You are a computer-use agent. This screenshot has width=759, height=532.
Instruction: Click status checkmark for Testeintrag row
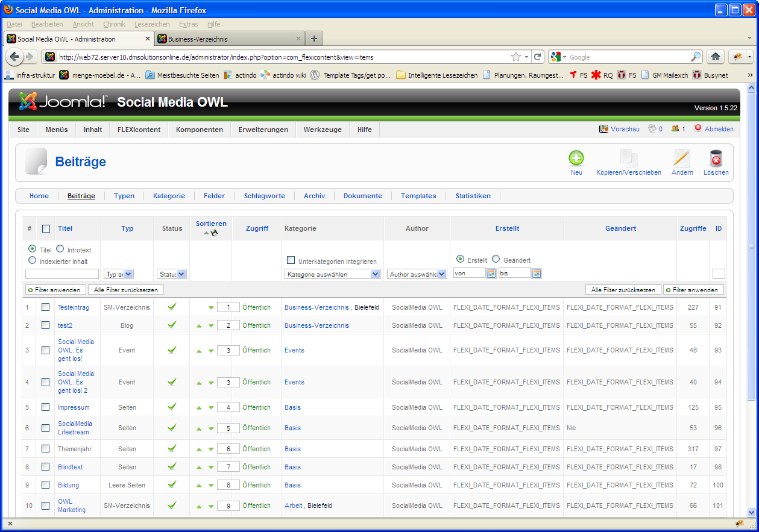coord(172,307)
